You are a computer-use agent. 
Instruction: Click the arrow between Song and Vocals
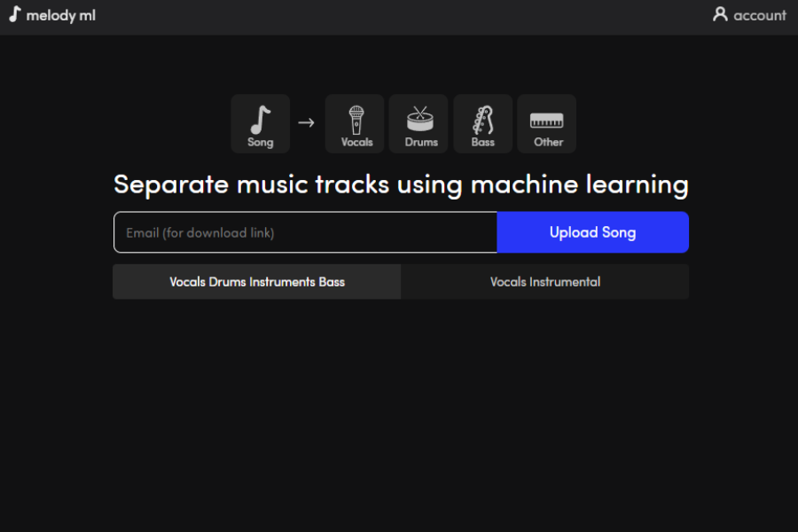pyautogui.click(x=306, y=123)
